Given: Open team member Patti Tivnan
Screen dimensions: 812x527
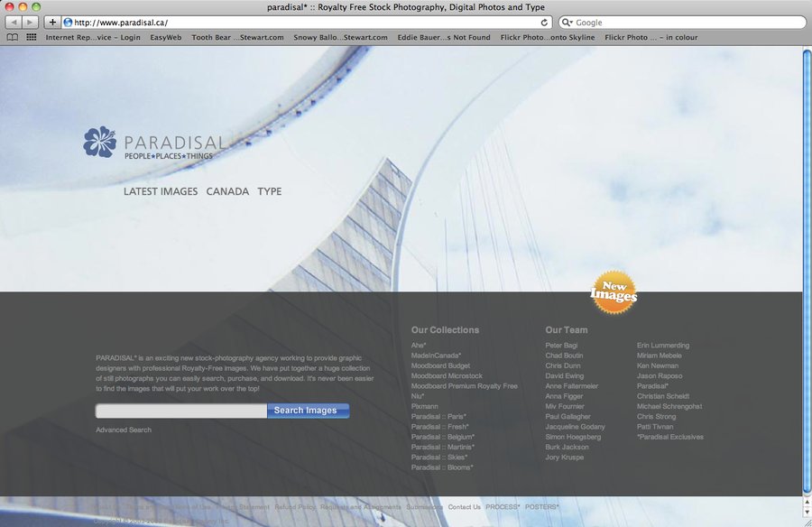Looking at the screenshot, I should click(x=655, y=427).
